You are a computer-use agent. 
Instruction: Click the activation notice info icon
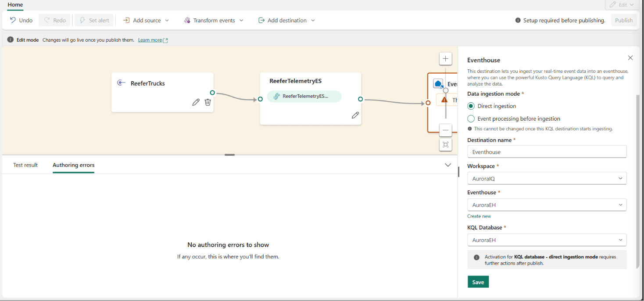pyautogui.click(x=476, y=257)
